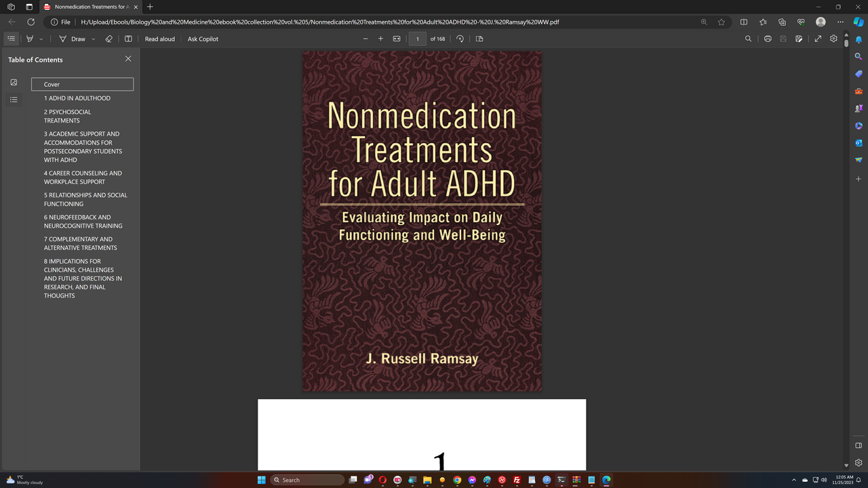Image resolution: width=868 pixels, height=488 pixels.
Task: Open the Favorites list icon
Action: (x=763, y=22)
